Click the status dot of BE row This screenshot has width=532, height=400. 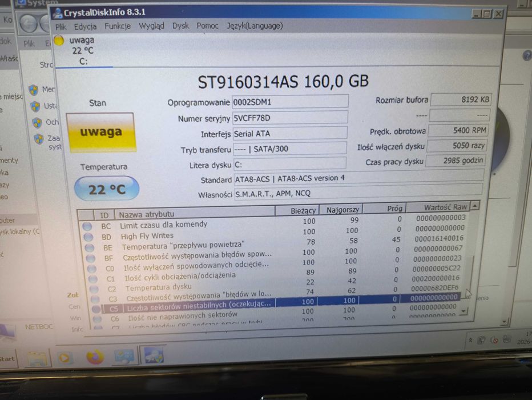coord(90,247)
